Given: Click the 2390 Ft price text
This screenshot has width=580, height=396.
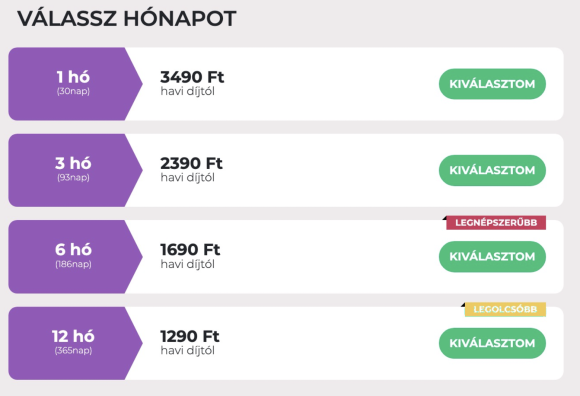Looking at the screenshot, I should pyautogui.click(x=191, y=163).
